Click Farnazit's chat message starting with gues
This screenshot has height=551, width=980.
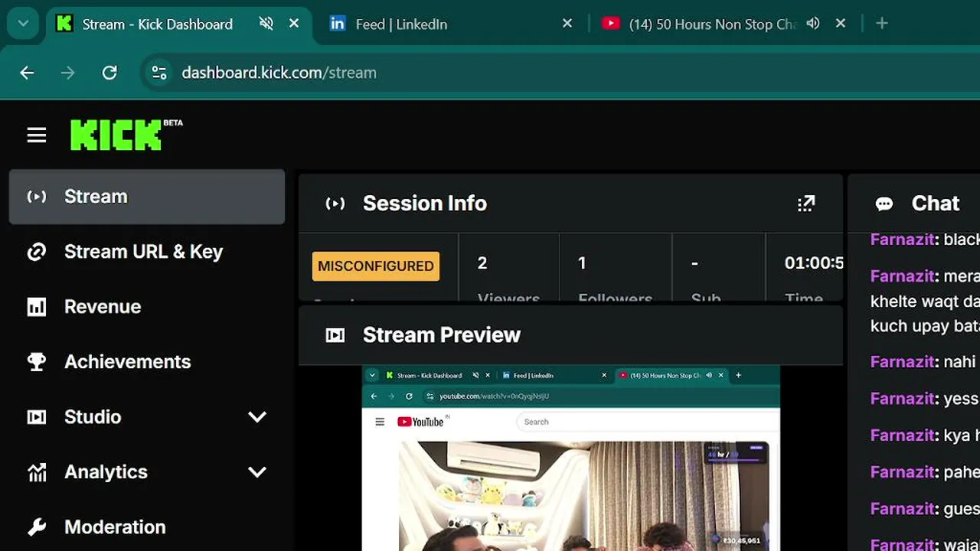coord(925,509)
